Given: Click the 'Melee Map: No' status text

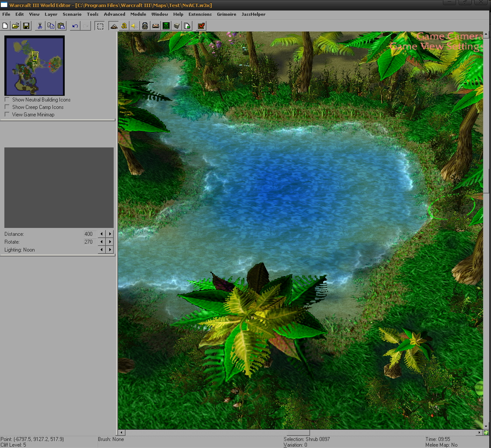Looking at the screenshot, I should pyautogui.click(x=441, y=445).
